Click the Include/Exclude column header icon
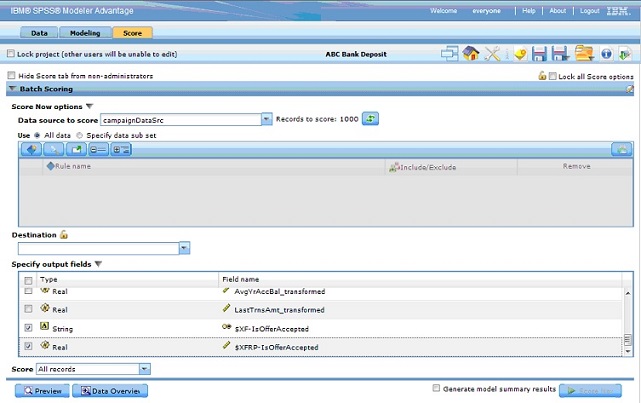The width and height of the screenshot is (641, 403). [394, 166]
